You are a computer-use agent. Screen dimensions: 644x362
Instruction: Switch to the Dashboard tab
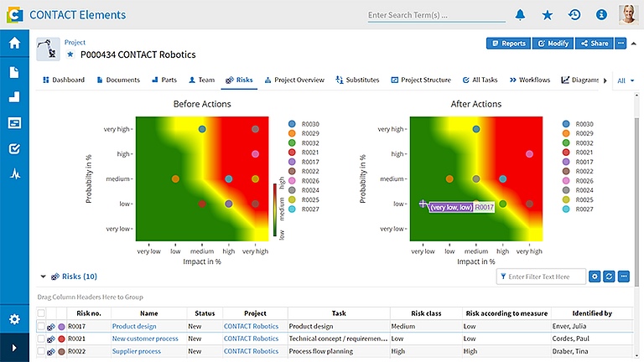pyautogui.click(x=64, y=80)
